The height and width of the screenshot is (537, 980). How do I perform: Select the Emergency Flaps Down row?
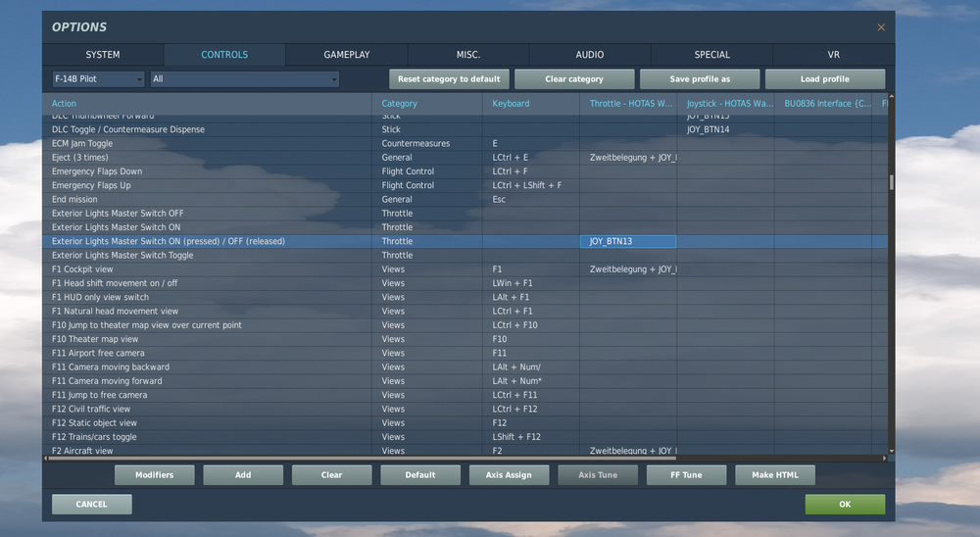(465, 171)
